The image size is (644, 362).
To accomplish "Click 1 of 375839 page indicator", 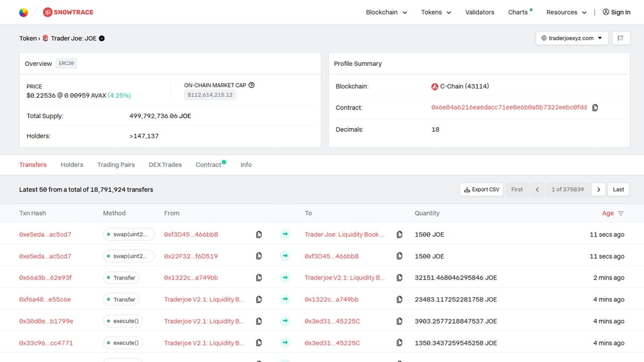I will pyautogui.click(x=568, y=190).
